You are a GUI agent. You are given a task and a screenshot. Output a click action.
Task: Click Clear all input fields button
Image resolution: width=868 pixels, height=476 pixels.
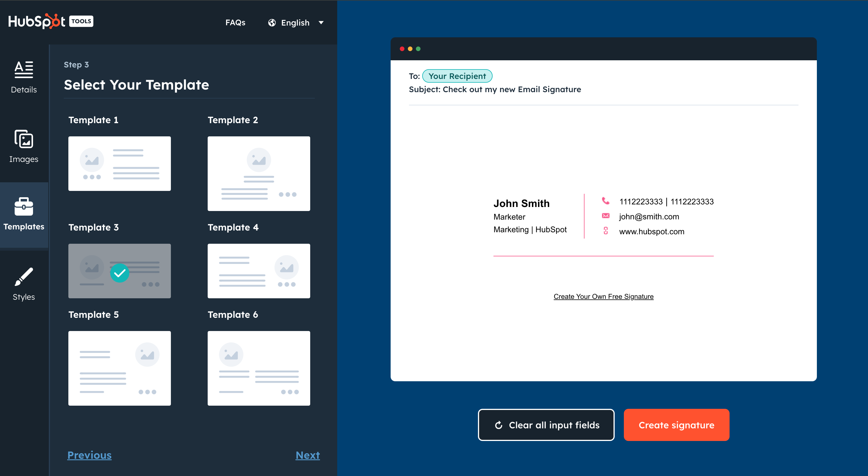pos(546,425)
